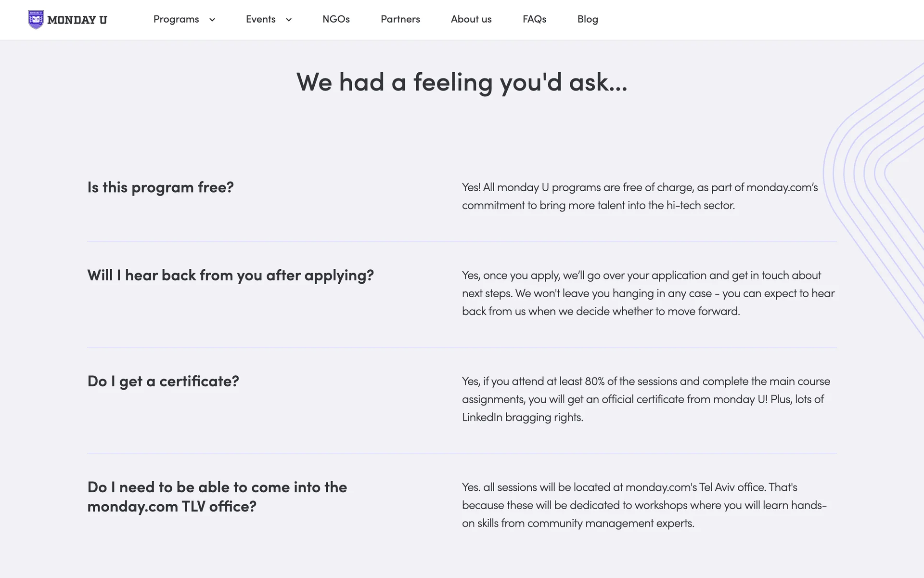
Task: Select the "Is this program free?" question
Action: pyautogui.click(x=160, y=187)
